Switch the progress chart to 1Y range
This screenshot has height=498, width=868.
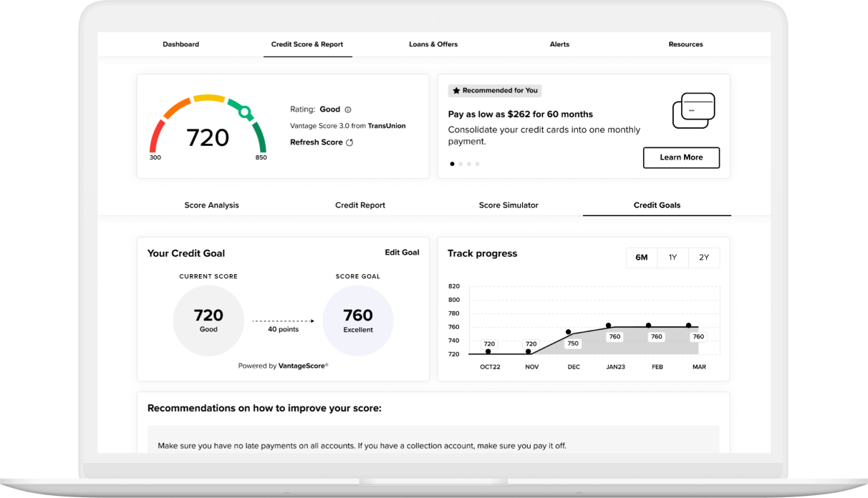[x=672, y=258]
